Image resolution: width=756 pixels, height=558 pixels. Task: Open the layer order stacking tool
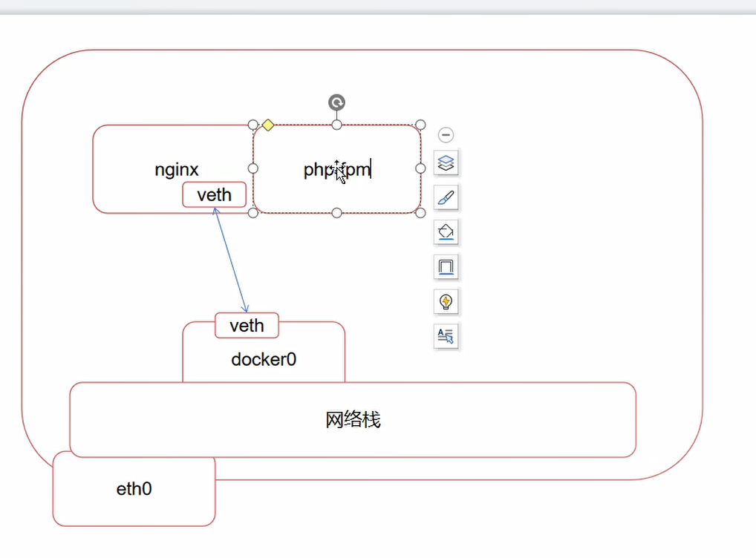coord(446,163)
